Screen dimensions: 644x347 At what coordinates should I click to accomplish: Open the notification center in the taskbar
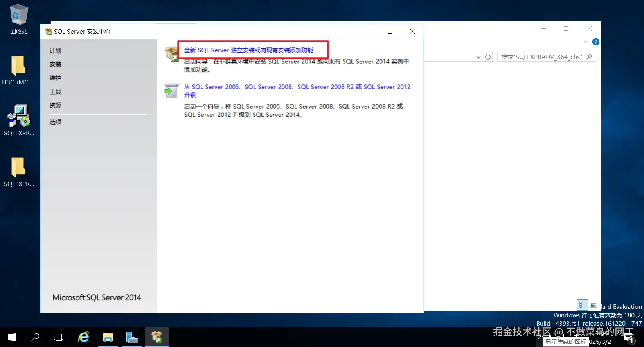pyautogui.click(x=630, y=338)
